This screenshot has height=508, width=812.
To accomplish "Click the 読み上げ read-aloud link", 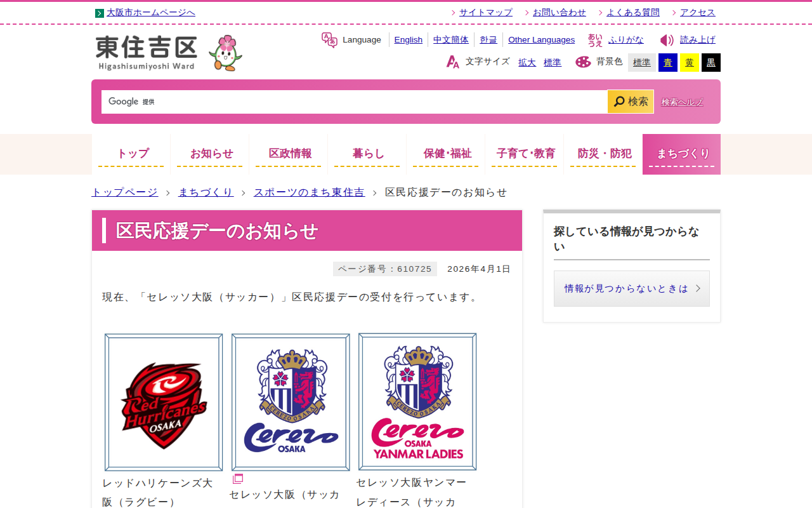I will pos(698,40).
